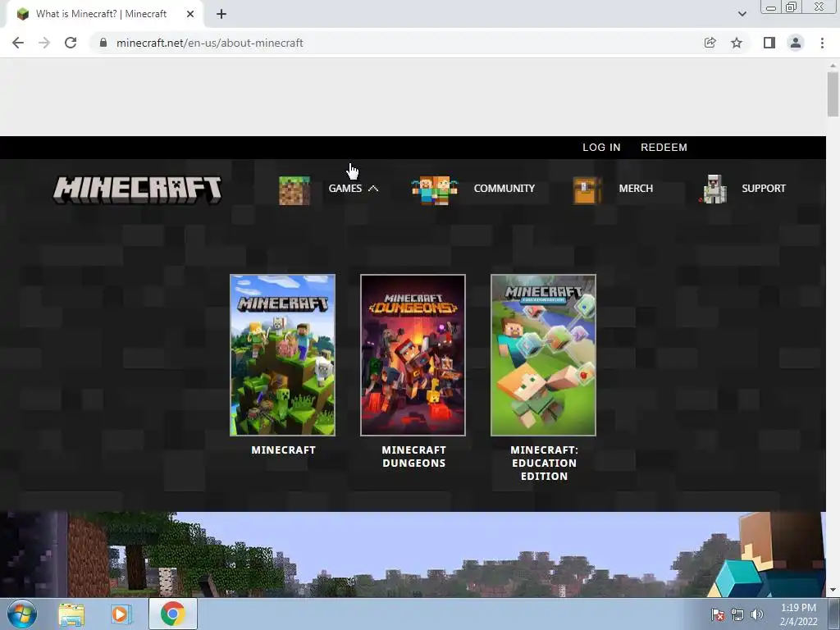Click the page vertical scrollbar thumb

833,94
